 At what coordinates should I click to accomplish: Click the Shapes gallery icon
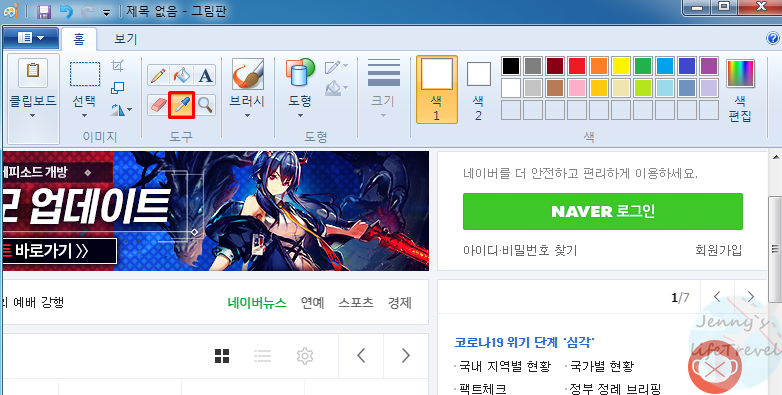[x=300, y=74]
